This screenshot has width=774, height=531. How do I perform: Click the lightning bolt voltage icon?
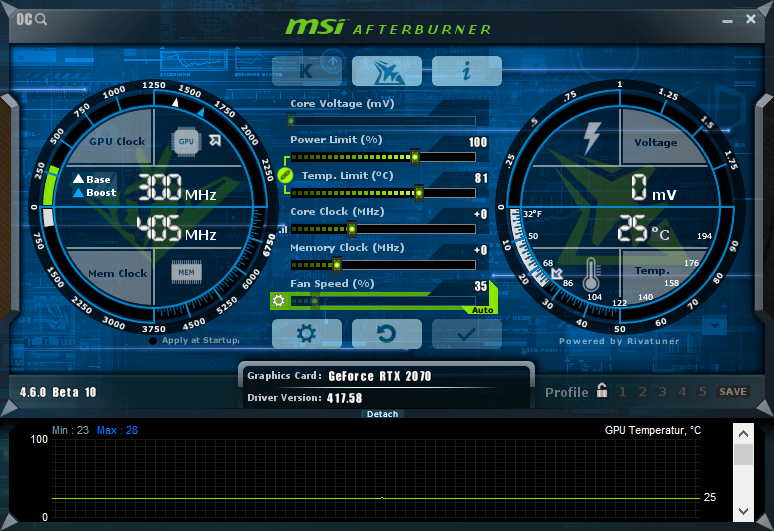pos(592,139)
